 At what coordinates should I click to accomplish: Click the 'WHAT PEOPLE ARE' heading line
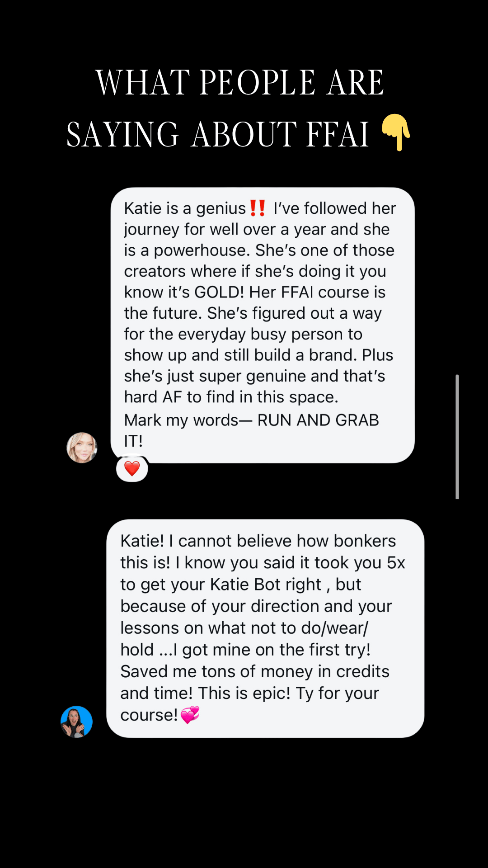[x=240, y=82]
